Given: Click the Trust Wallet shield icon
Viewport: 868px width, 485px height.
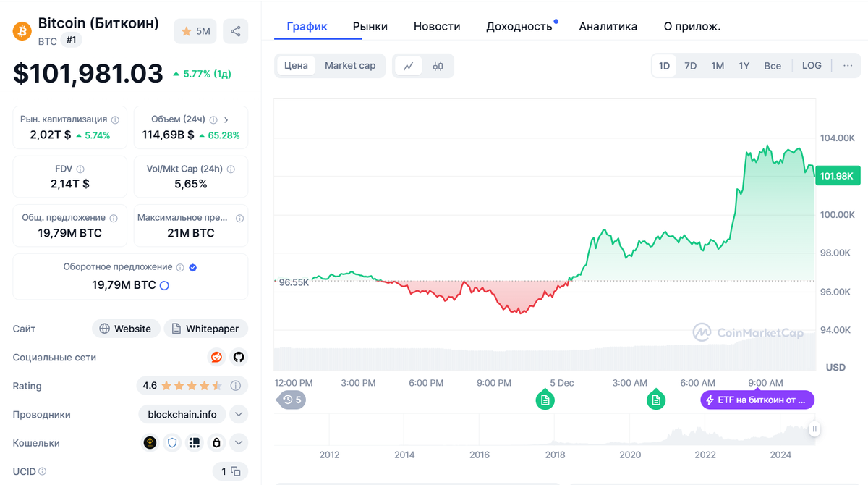Looking at the screenshot, I should (x=172, y=442).
